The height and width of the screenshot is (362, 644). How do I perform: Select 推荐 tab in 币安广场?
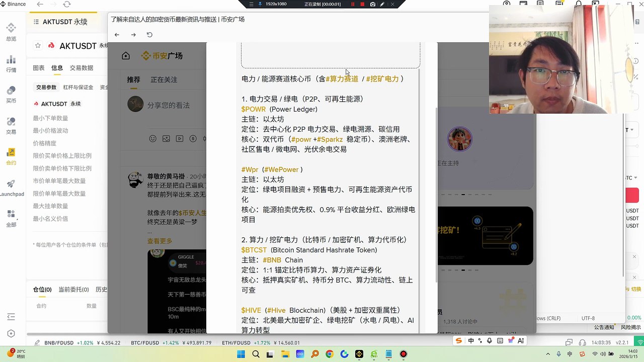point(133,79)
